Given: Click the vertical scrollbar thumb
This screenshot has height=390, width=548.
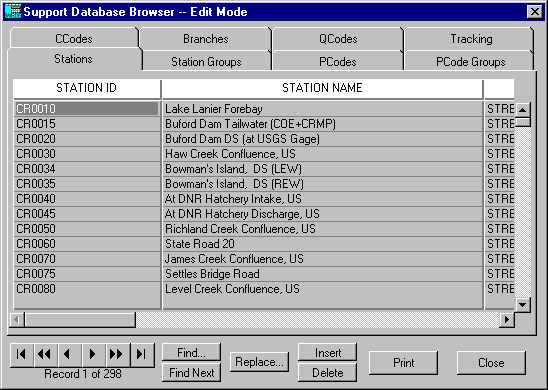Looking at the screenshot, I should 522,122.
